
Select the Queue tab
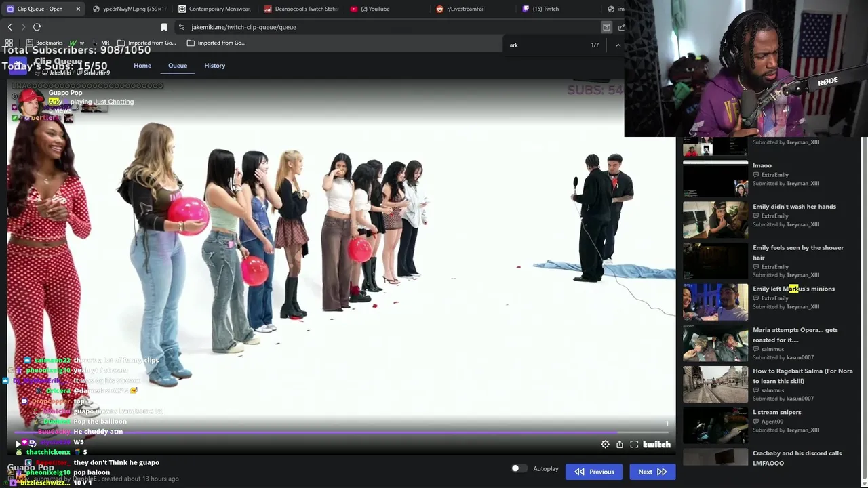(x=178, y=66)
